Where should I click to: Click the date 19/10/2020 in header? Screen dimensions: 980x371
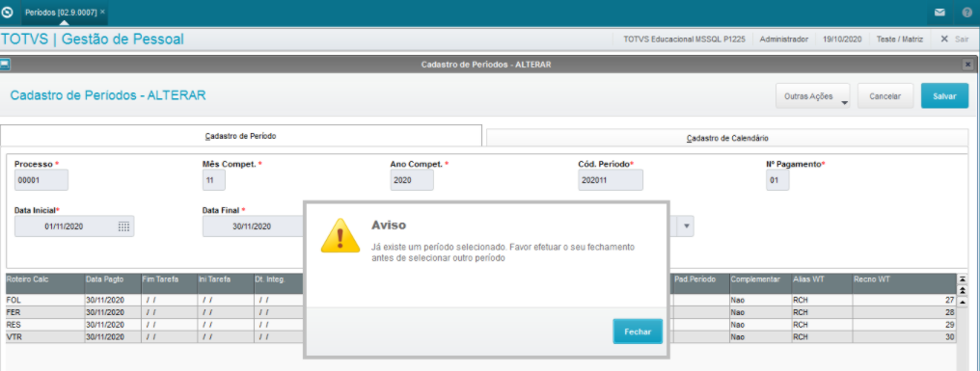(x=842, y=39)
